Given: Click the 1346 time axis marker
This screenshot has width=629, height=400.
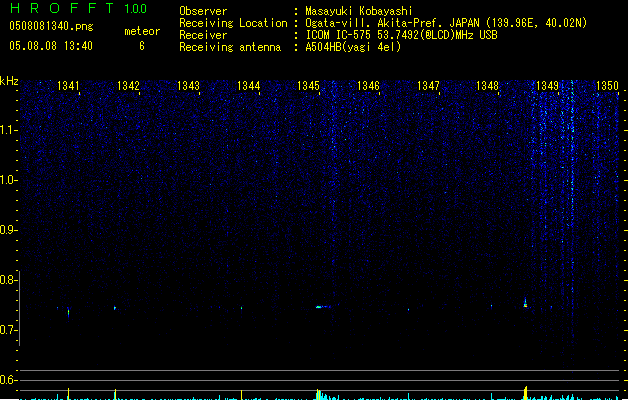Looking at the screenshot, I should tap(368, 86).
